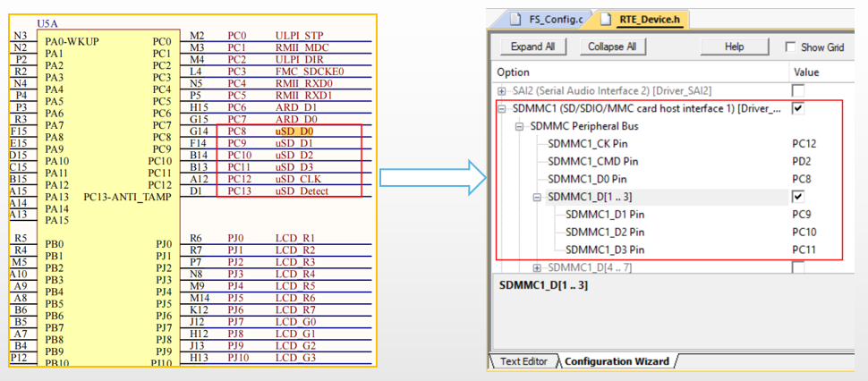This screenshot has height=381, width=868.
Task: Collapse the SDMMC1 card host interface node
Action: click(502, 108)
